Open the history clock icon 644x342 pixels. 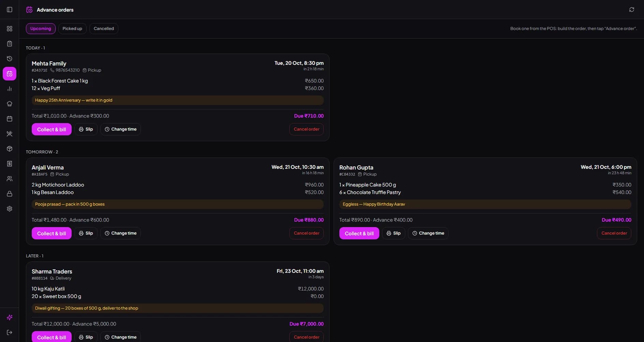10,59
